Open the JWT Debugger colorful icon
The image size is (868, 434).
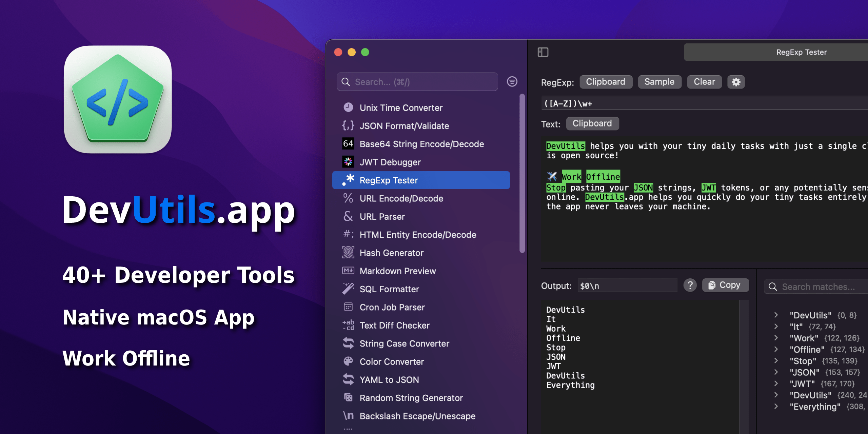pyautogui.click(x=348, y=162)
